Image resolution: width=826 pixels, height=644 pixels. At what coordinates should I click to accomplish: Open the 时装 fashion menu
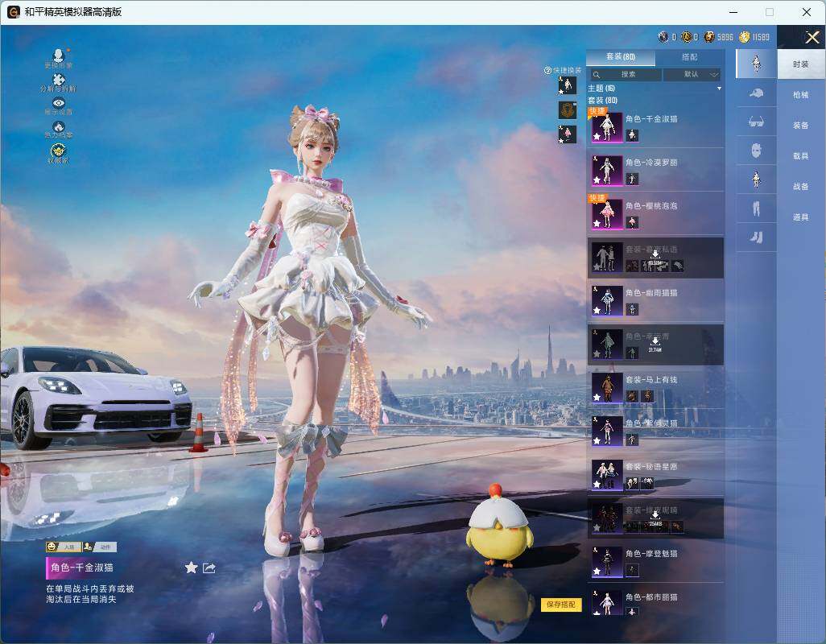(x=801, y=64)
